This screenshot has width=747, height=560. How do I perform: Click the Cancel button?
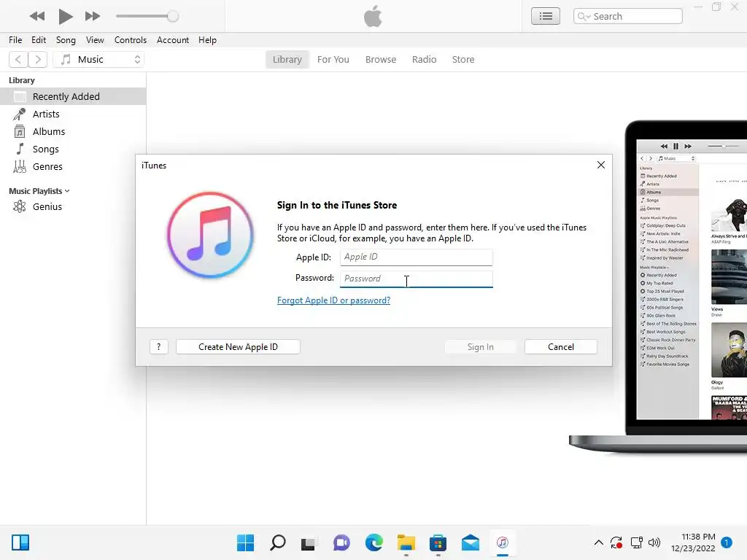tap(561, 347)
